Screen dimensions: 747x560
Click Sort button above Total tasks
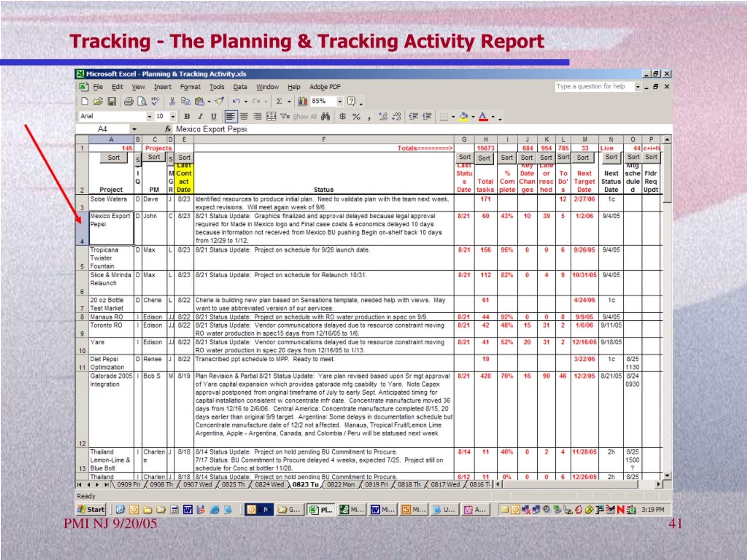coord(484,158)
